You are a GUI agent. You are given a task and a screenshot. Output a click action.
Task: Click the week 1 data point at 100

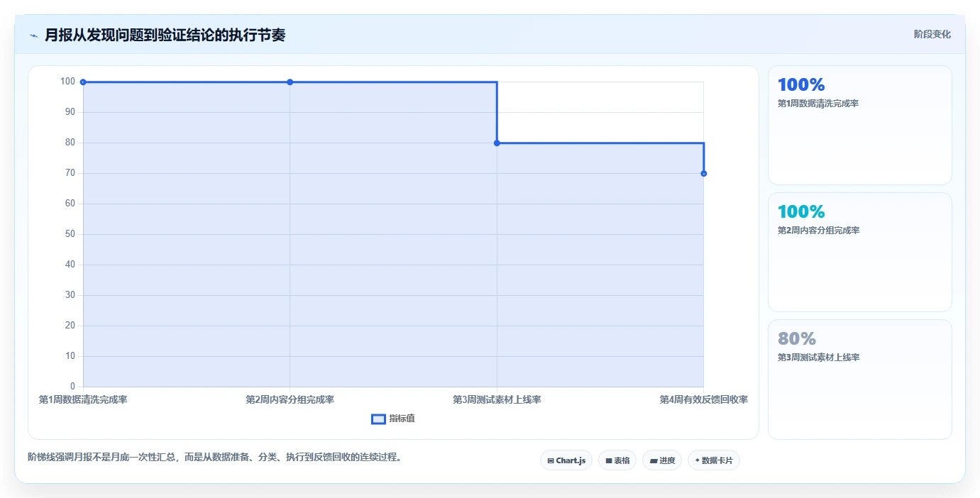(83, 82)
